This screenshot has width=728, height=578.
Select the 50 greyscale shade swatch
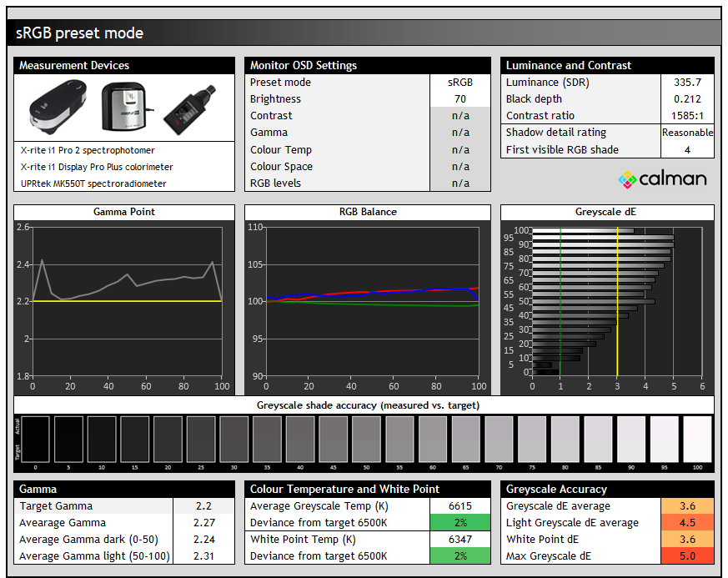point(366,440)
